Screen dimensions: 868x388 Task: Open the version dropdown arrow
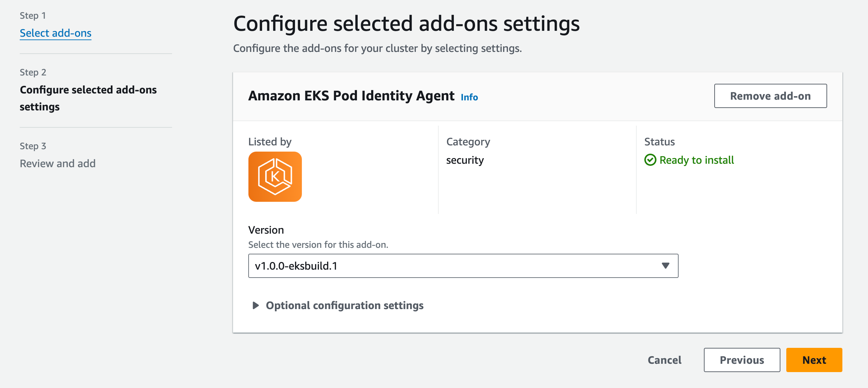665,265
